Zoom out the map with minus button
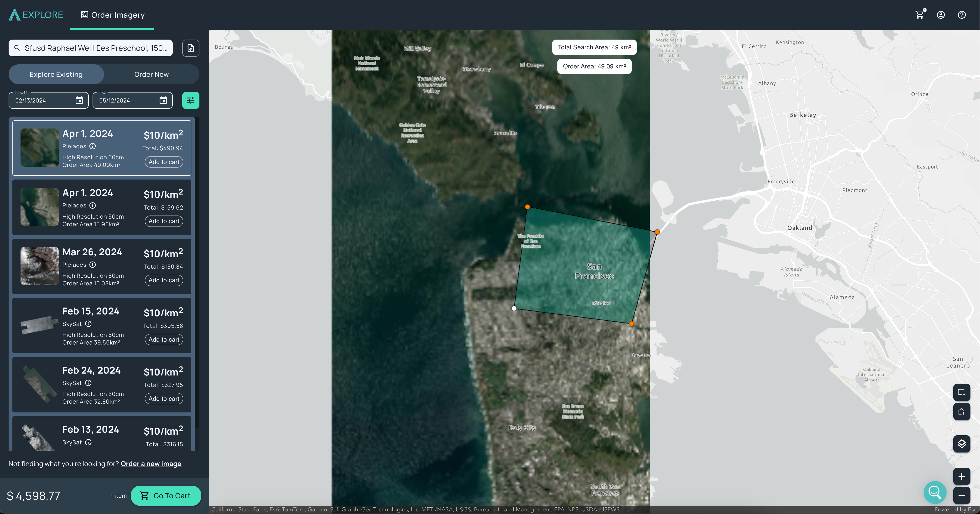Screen dimensions: 980x514 pos(961,495)
